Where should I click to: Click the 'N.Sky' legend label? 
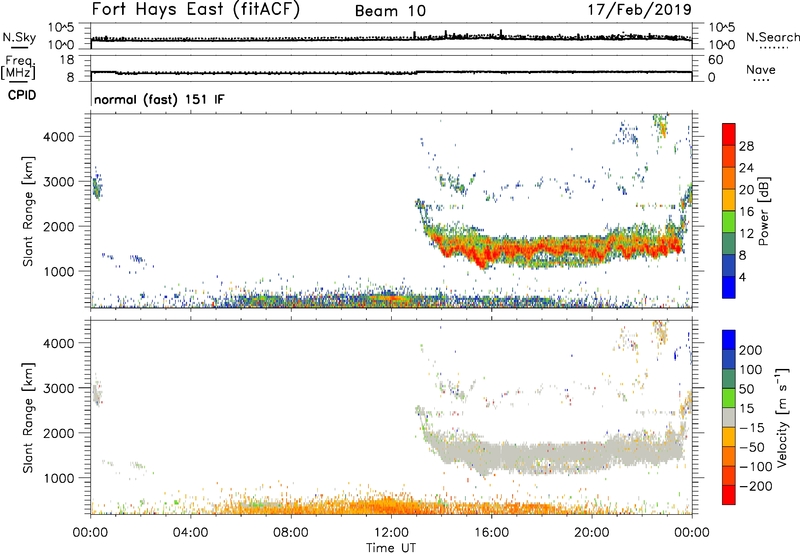[19, 37]
